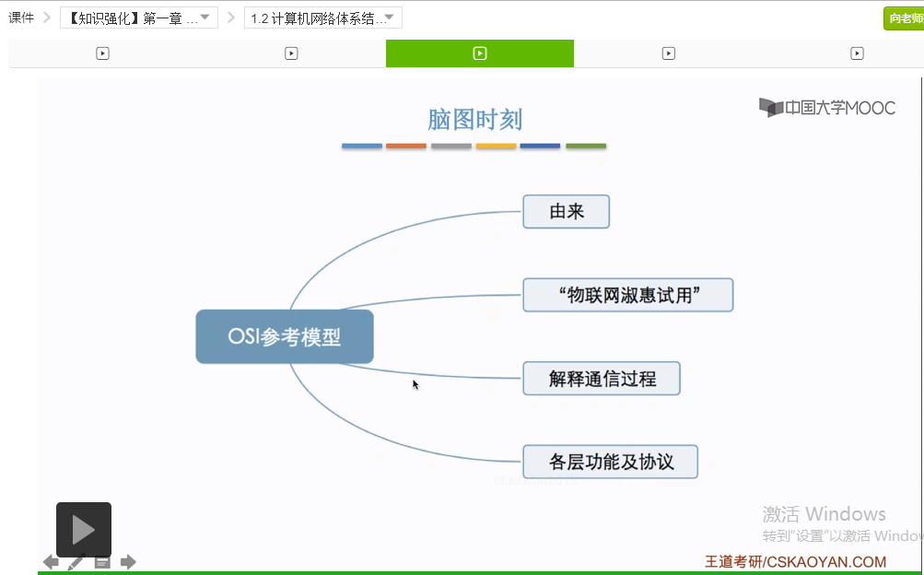The image size is (924, 575).
Task: Go to previous slide using the left arrow icon
Action: (x=51, y=562)
